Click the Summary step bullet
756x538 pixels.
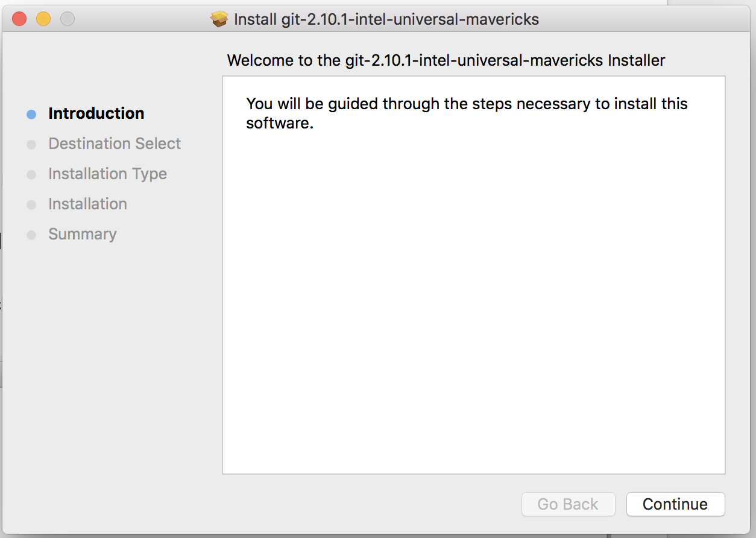[x=31, y=235]
